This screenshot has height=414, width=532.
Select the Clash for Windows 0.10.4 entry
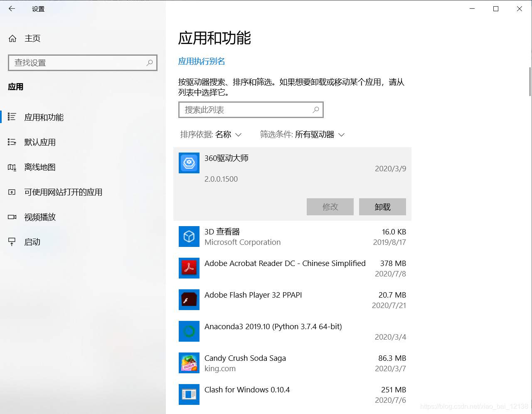click(292, 394)
